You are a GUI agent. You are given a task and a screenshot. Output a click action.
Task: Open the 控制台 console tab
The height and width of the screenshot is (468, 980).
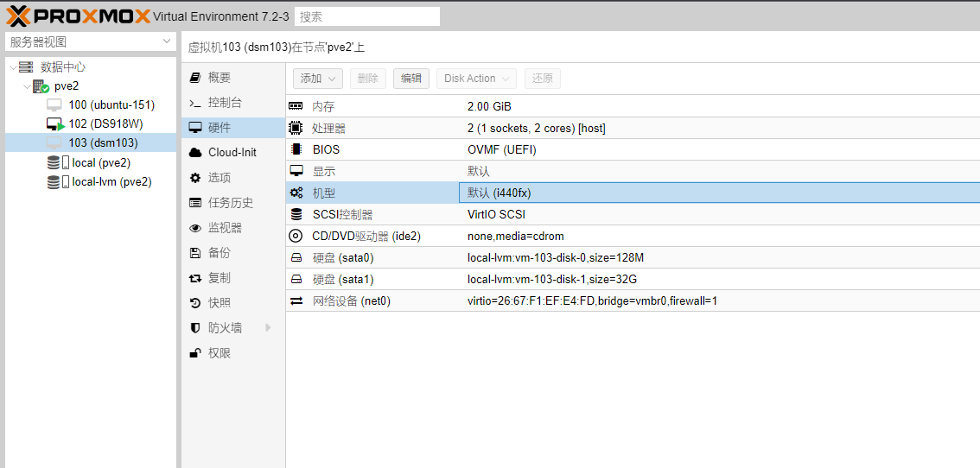[x=233, y=103]
